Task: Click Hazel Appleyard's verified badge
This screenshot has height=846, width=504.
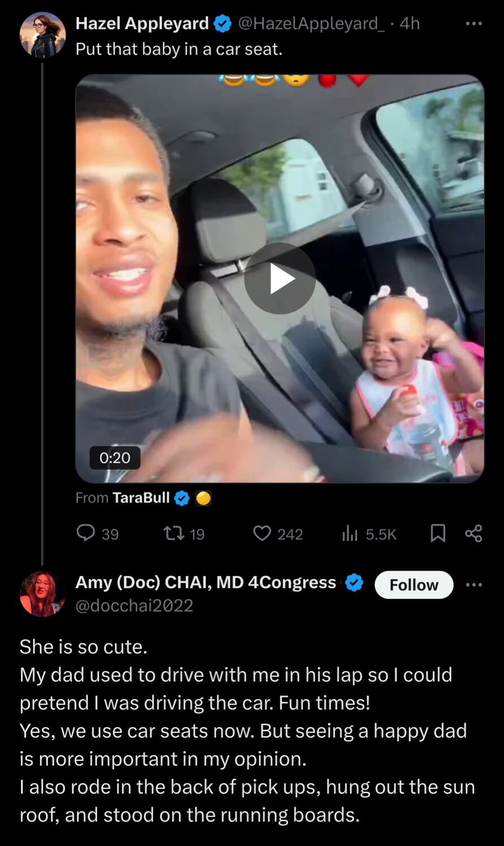Action: [x=223, y=23]
